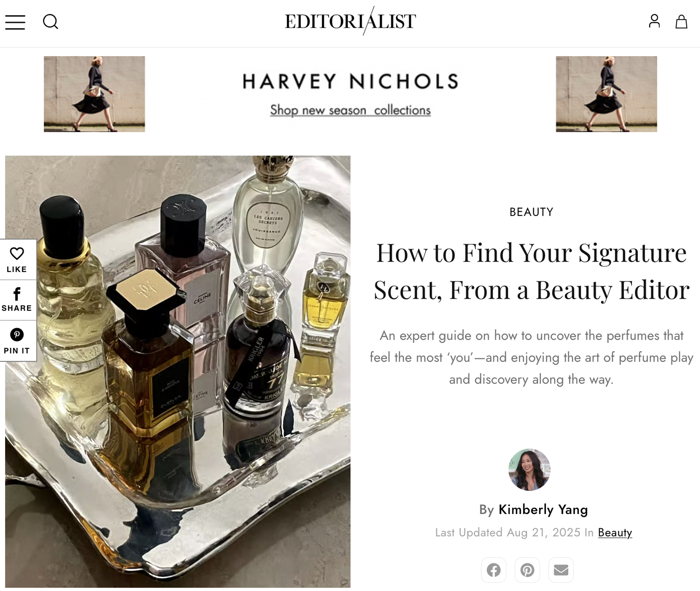
Task: Email the article using envelope icon
Action: tap(561, 570)
